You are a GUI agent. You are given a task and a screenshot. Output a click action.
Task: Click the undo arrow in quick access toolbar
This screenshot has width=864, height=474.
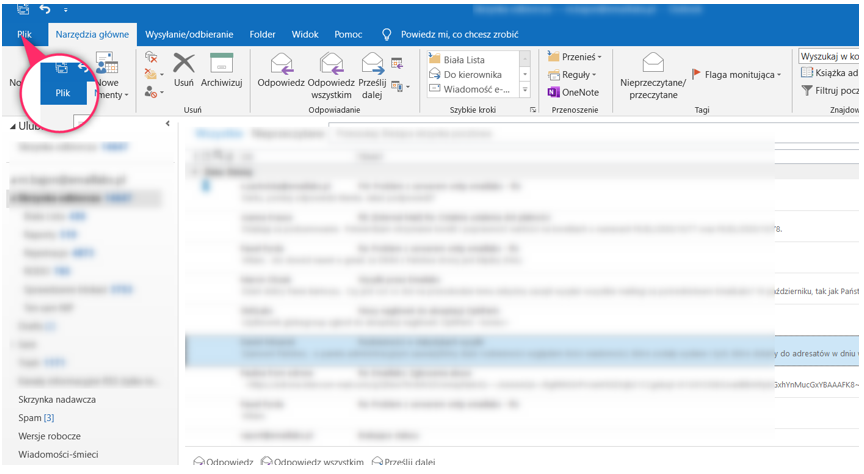(45, 9)
